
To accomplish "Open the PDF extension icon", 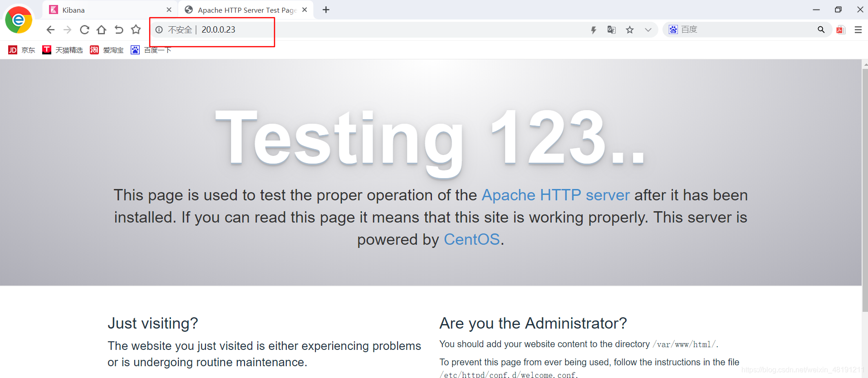I will click(841, 30).
